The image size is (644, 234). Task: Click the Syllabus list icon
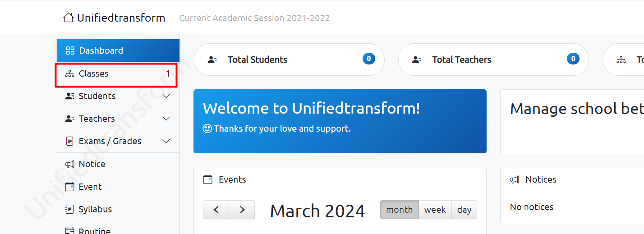(69, 209)
